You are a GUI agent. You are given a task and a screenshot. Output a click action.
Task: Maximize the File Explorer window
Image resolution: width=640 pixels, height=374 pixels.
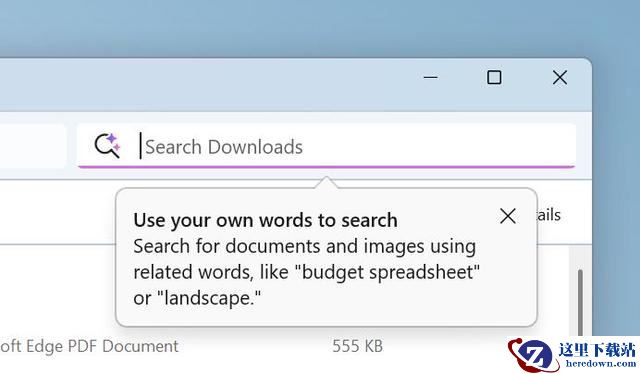click(x=494, y=77)
